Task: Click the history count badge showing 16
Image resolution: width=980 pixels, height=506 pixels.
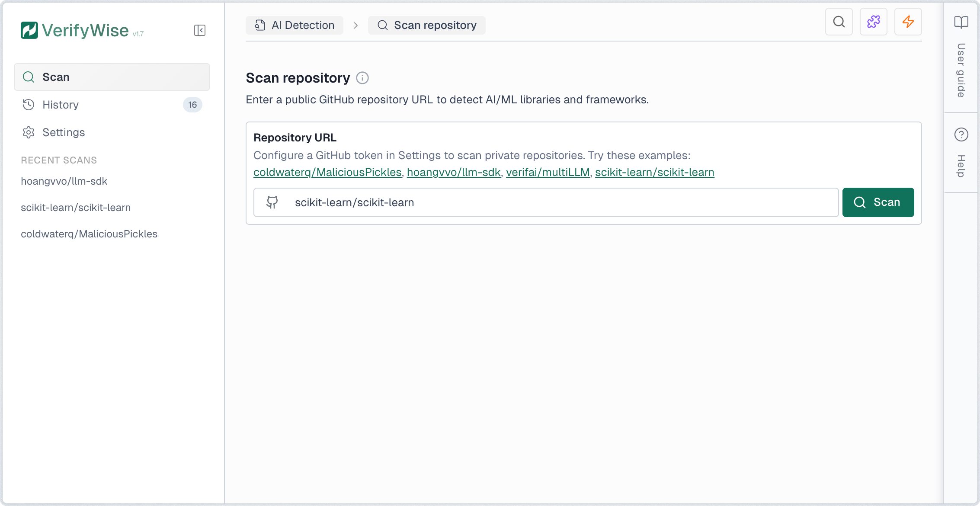Action: click(x=193, y=104)
